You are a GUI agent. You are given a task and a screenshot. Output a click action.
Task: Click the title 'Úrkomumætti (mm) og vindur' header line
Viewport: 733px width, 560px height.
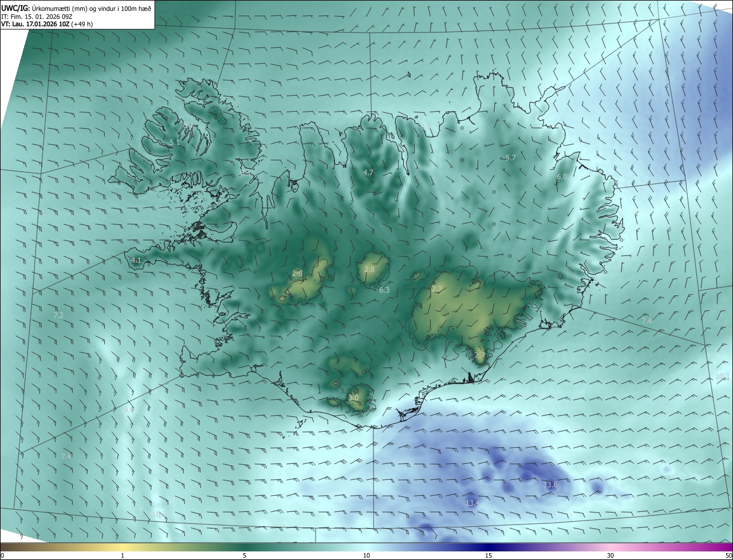point(76,8)
